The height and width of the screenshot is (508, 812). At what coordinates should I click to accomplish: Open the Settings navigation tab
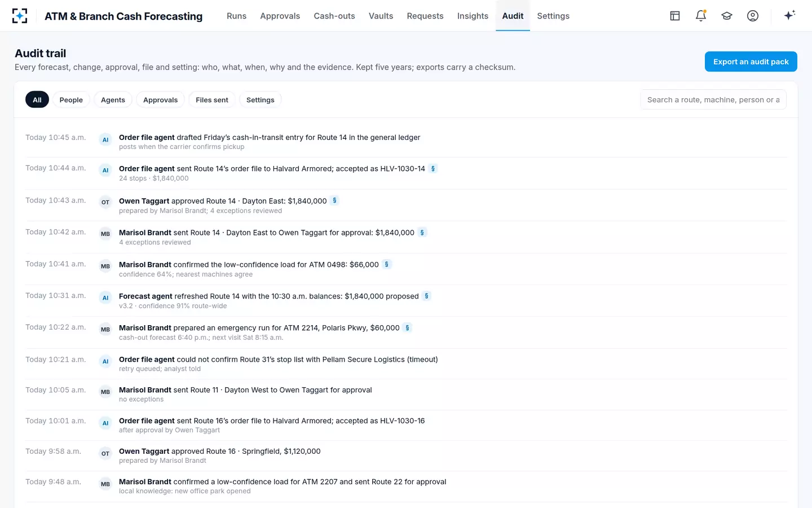click(553, 16)
